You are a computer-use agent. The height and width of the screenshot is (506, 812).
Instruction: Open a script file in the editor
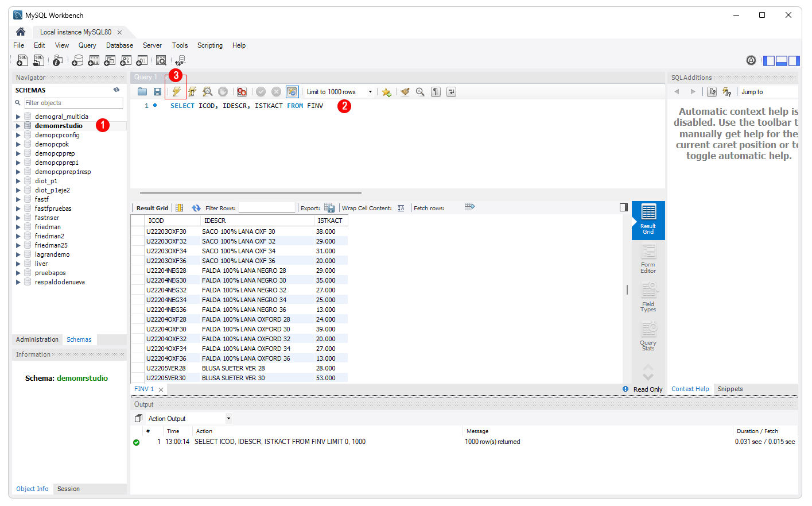tap(142, 92)
